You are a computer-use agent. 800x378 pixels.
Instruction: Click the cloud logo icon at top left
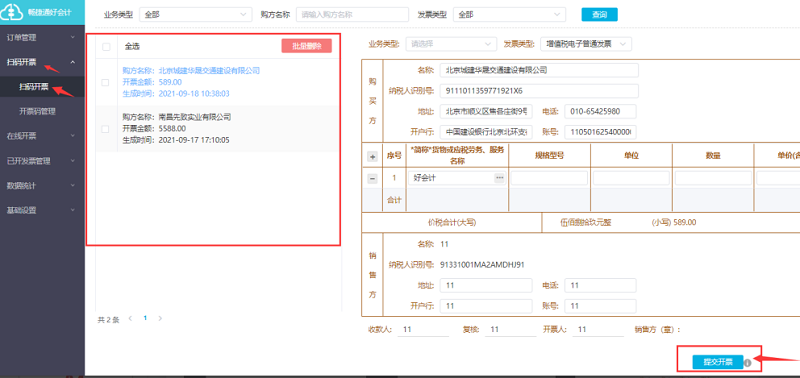[10, 12]
